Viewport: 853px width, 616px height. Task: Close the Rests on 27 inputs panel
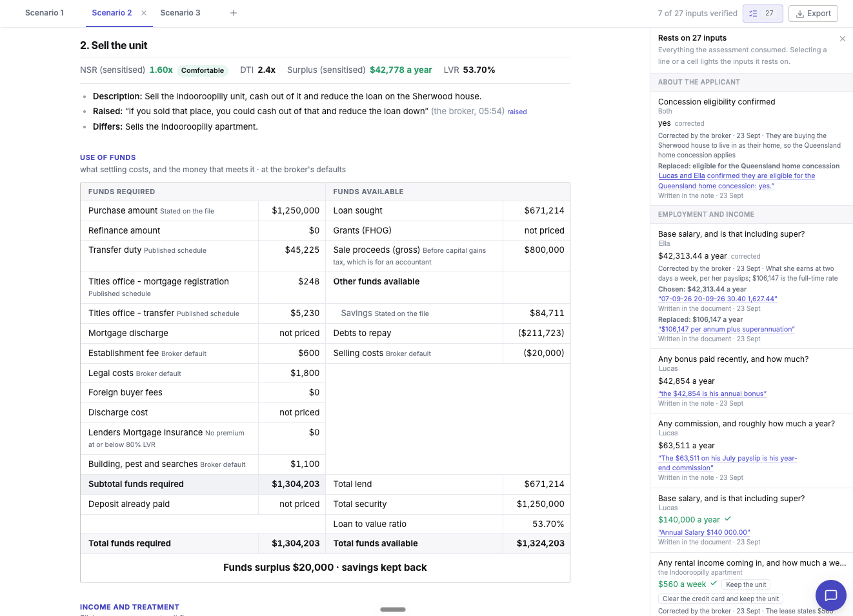[843, 39]
